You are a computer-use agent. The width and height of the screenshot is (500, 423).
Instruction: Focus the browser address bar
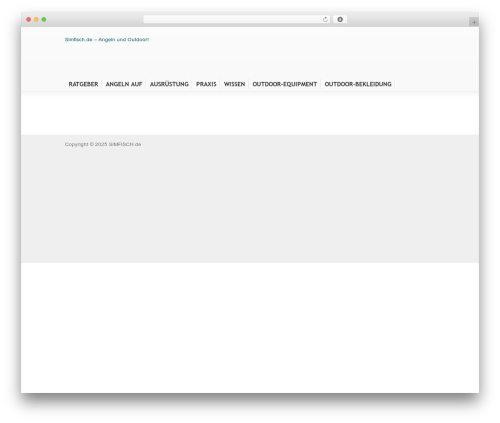(x=236, y=20)
